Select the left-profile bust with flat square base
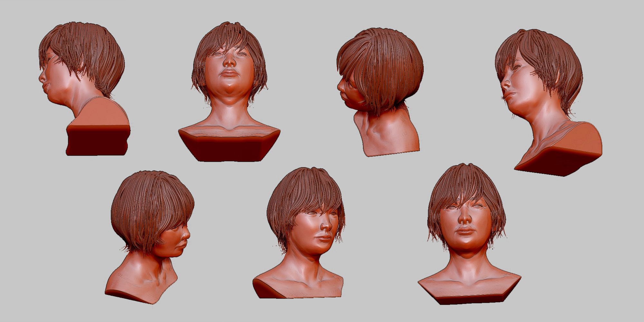This screenshot has height=322, width=644. [x=84, y=89]
